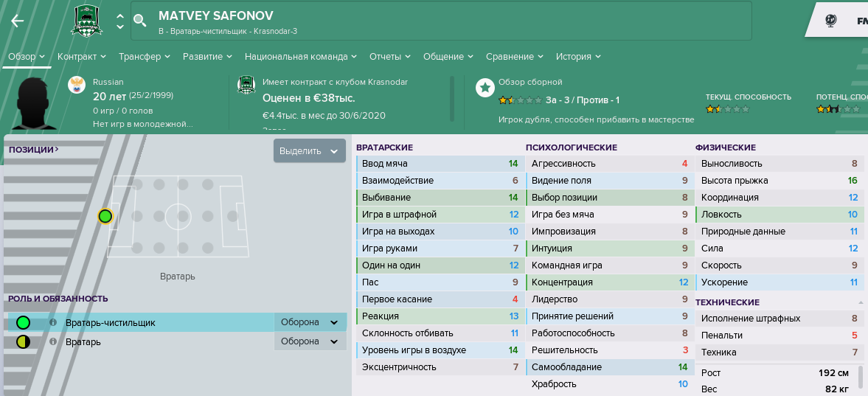Viewport: 868px width, 396px height.
Task: Click the player silhouette portrait
Action: point(36,103)
